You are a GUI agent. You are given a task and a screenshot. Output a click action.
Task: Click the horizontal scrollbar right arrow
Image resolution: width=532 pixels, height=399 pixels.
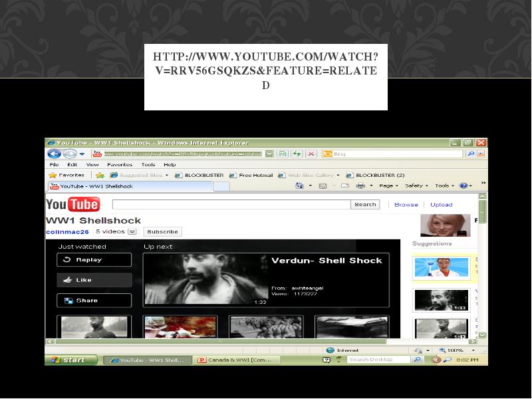pyautogui.click(x=472, y=341)
